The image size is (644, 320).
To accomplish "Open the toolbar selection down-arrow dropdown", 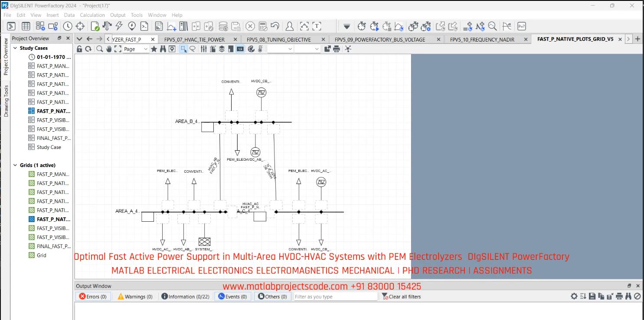I will coord(347,26).
